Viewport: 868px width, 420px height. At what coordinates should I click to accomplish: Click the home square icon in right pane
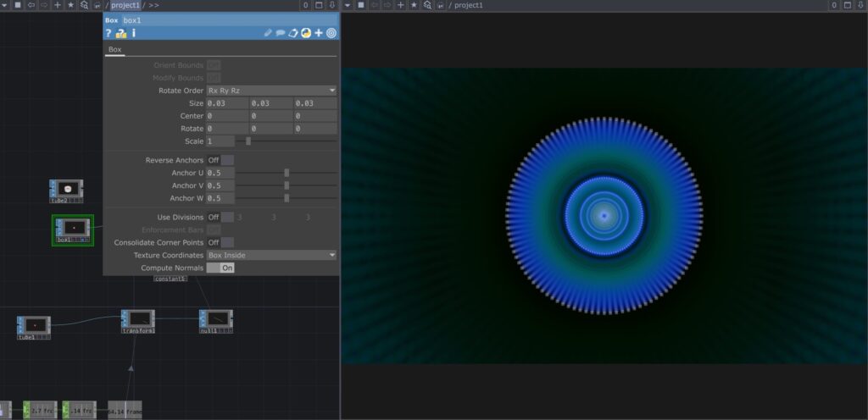360,5
